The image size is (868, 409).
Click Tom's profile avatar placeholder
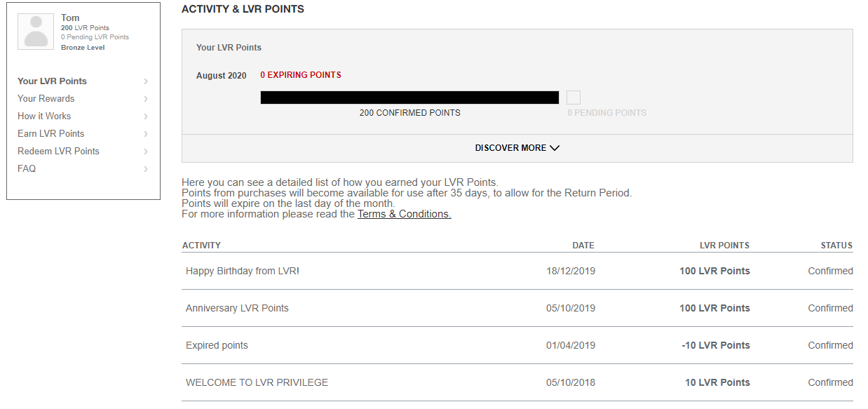36,32
